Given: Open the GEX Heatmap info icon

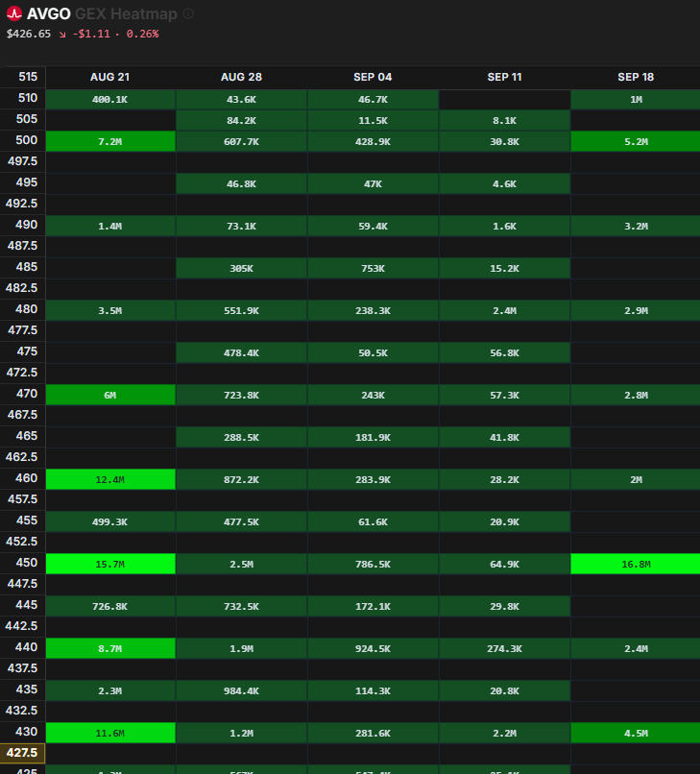Looking at the screenshot, I should (188, 13).
